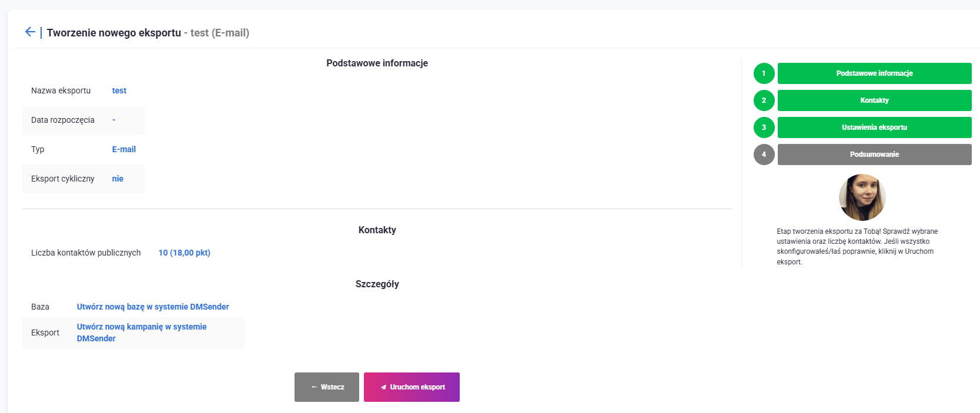Screen dimensions: 980x413
Task: Click the E-mail type value
Action: click(x=124, y=149)
